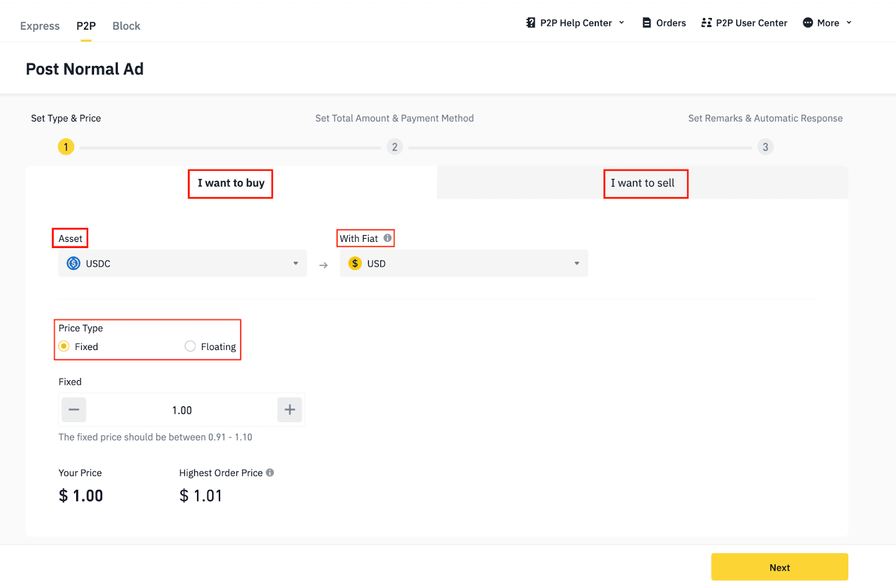Increase fixed price with plus button

pyautogui.click(x=290, y=410)
